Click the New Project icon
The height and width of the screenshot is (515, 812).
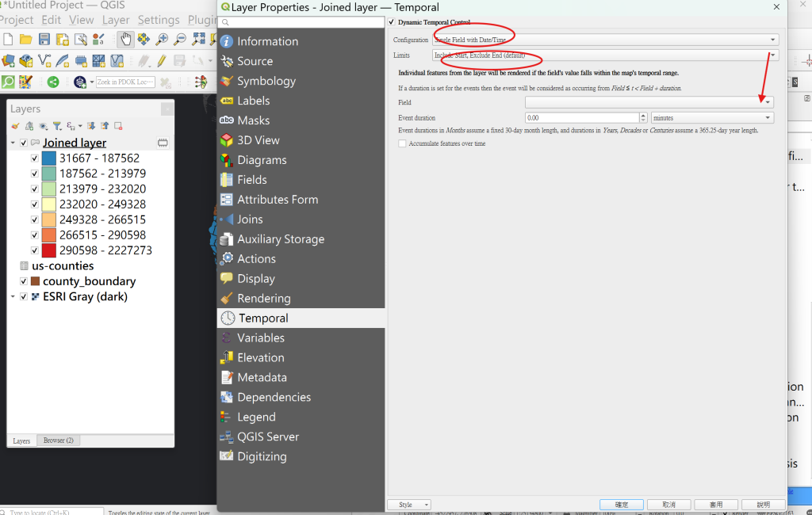pos(8,40)
